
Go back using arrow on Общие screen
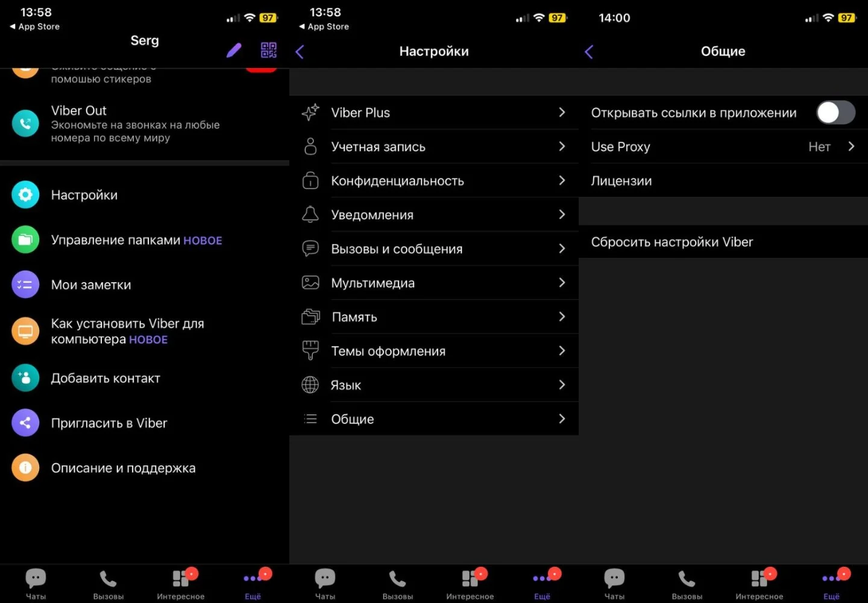(x=589, y=52)
